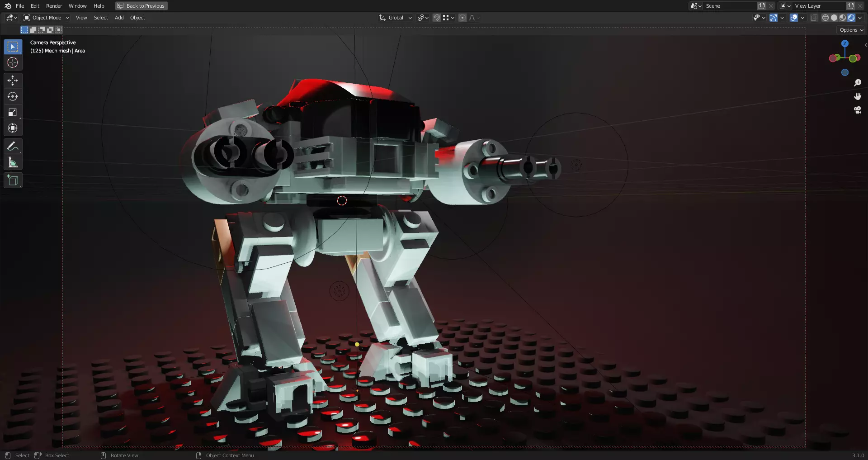Switch to material preview shading
The width and height of the screenshot is (868, 460).
click(x=843, y=18)
